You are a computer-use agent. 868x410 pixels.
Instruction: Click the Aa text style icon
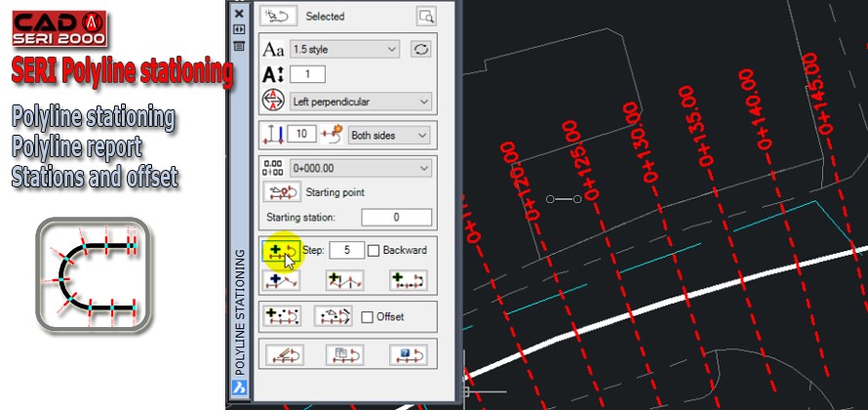pos(273,49)
